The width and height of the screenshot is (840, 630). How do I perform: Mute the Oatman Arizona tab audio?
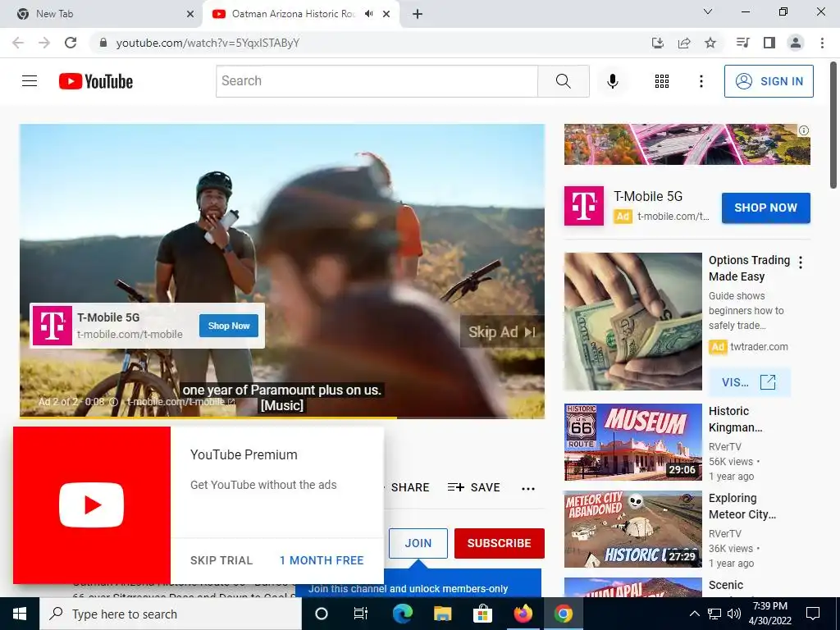[368, 14]
